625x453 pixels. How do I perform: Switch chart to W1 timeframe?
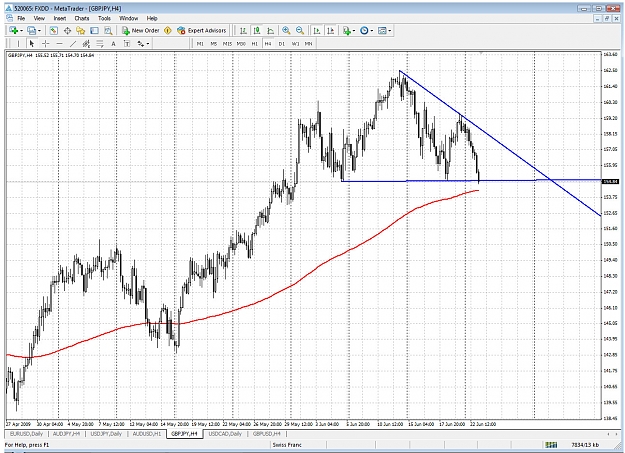click(x=295, y=43)
